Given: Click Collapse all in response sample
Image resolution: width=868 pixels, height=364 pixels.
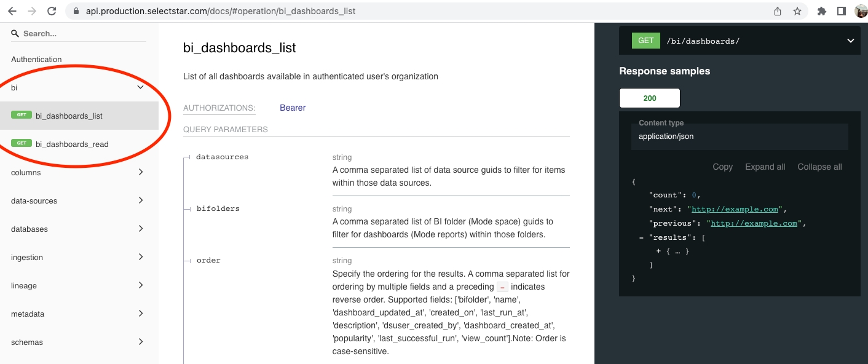Looking at the screenshot, I should pyautogui.click(x=819, y=167).
